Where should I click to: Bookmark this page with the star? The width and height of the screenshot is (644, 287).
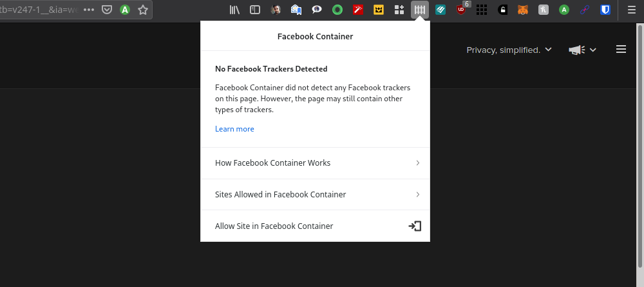click(x=142, y=10)
